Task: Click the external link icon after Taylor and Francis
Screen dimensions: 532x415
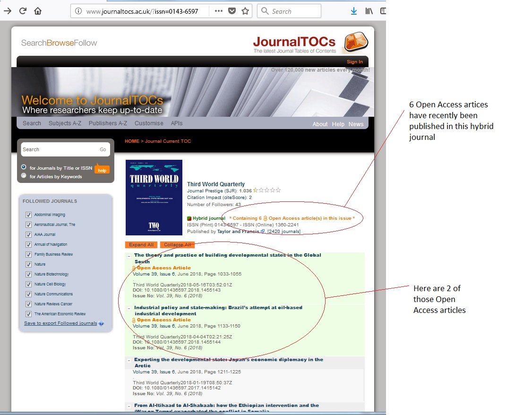Action: click(263, 231)
